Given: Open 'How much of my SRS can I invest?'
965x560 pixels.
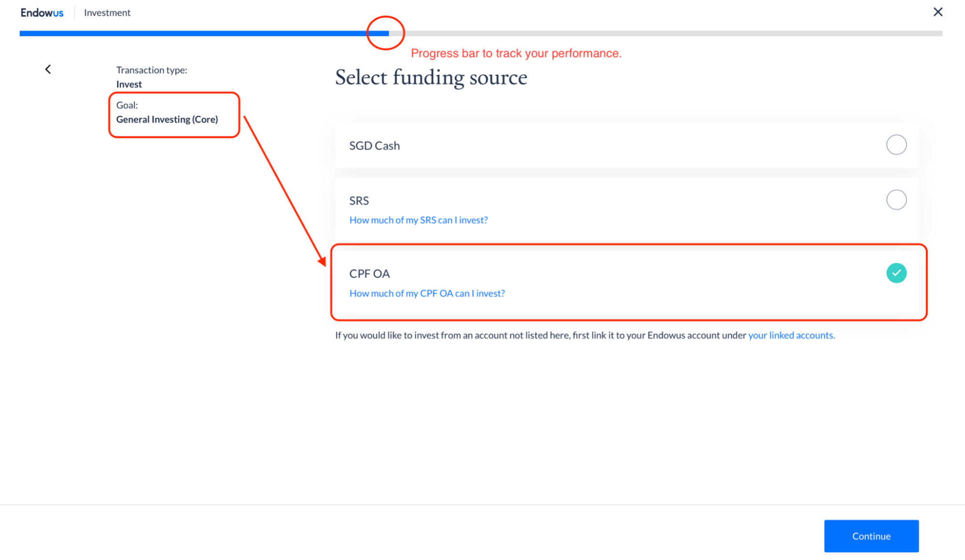Looking at the screenshot, I should pyautogui.click(x=419, y=220).
